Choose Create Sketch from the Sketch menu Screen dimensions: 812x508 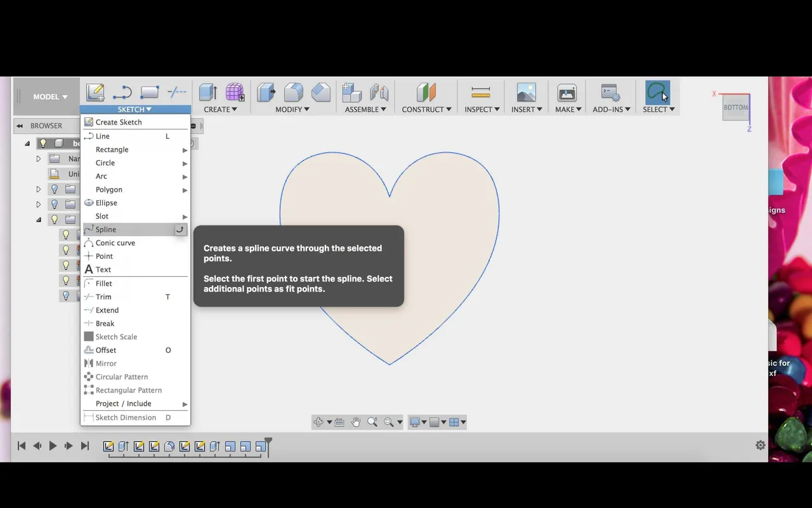[x=135, y=122]
